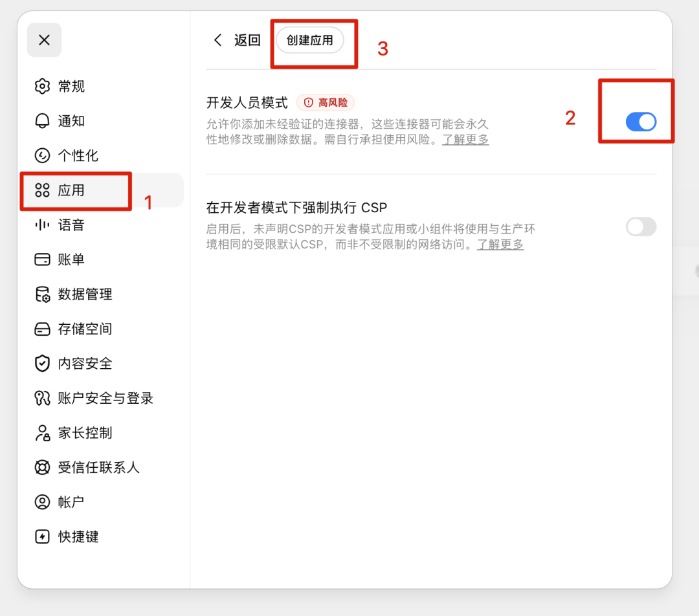Click the 应用 grid icon
Viewport: 699px width, 616px height.
click(x=42, y=190)
